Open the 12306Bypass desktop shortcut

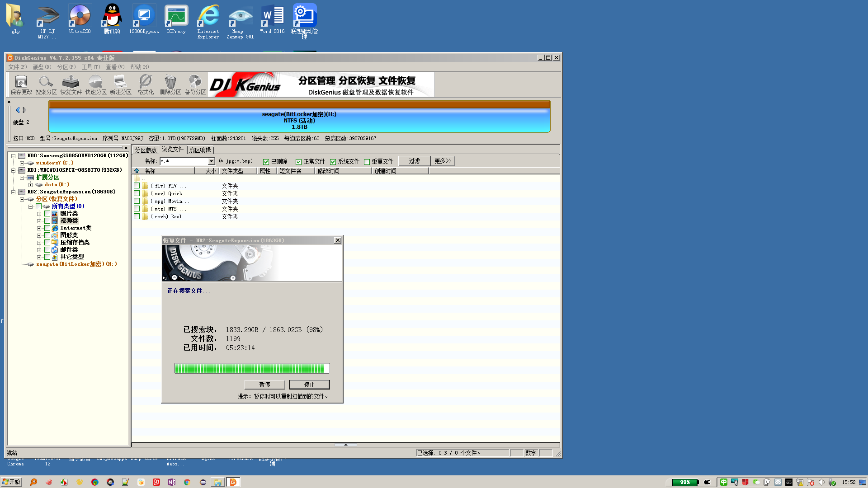click(x=144, y=19)
